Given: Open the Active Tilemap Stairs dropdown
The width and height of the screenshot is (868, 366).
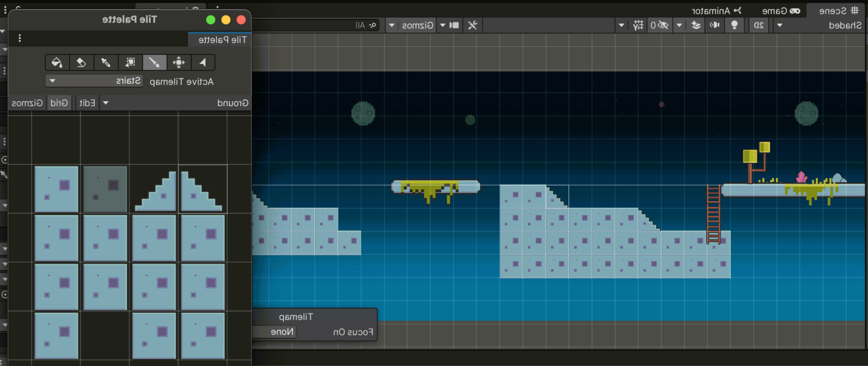Looking at the screenshot, I should click(x=94, y=81).
